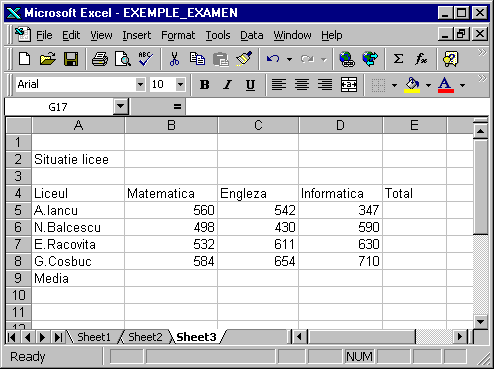The width and height of the screenshot is (494, 369).
Task: Open the Format menu
Action: tap(178, 35)
